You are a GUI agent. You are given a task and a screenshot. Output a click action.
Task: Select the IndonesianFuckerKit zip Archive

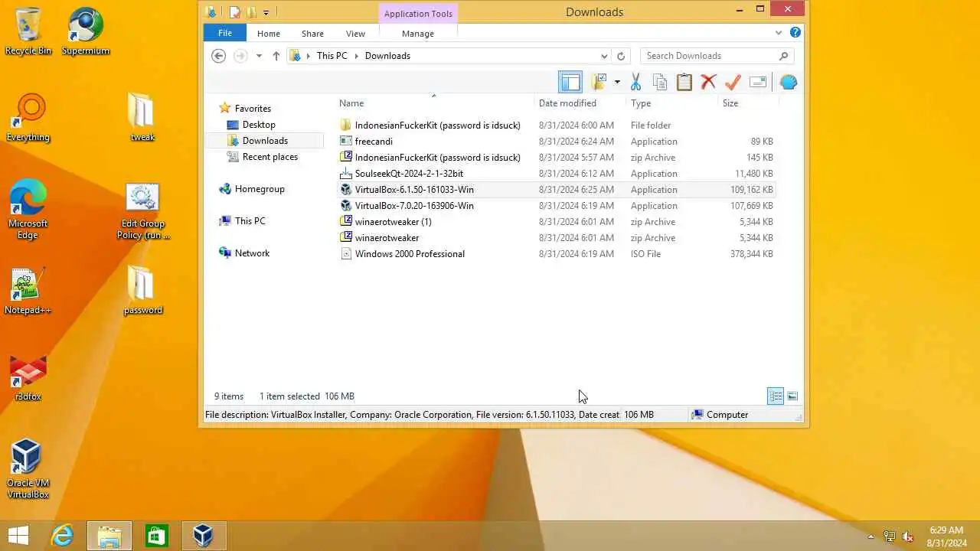pyautogui.click(x=557, y=158)
